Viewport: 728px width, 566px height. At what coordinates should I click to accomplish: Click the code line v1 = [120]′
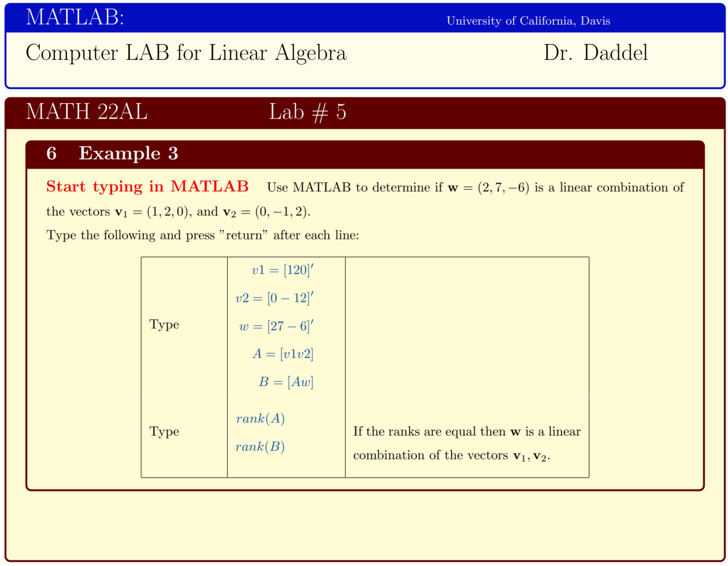(283, 270)
